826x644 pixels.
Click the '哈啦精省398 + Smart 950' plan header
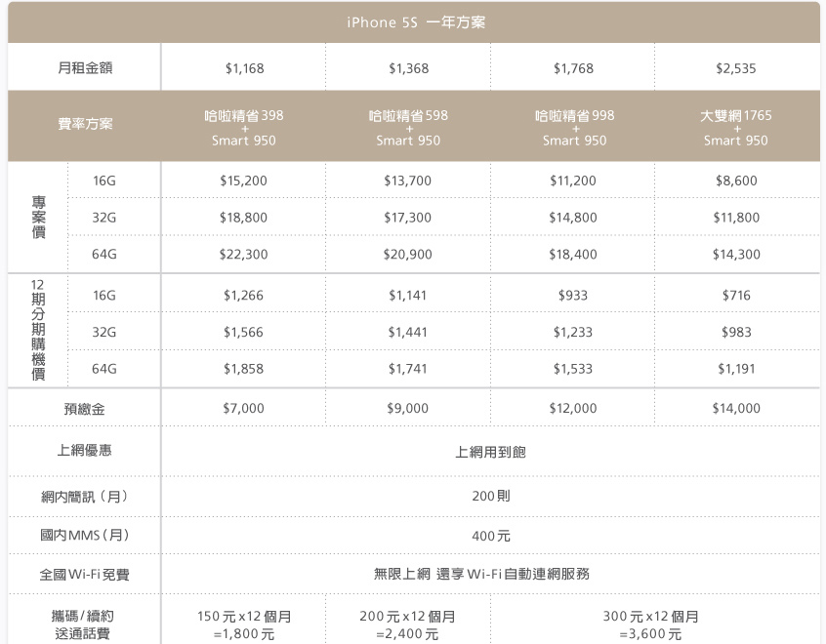[x=244, y=128]
